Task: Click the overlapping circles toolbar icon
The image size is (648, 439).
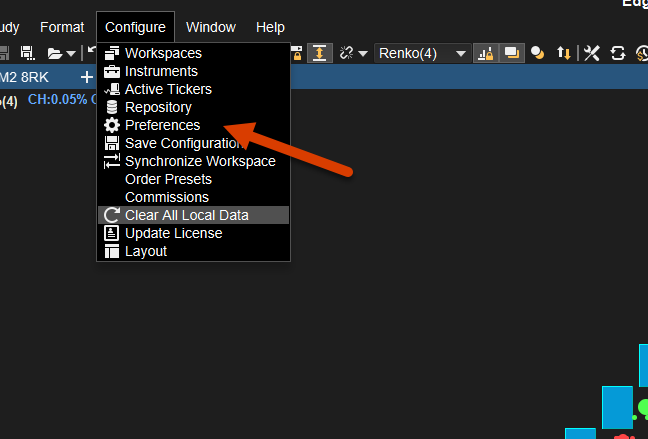Action: pyautogui.click(x=538, y=53)
